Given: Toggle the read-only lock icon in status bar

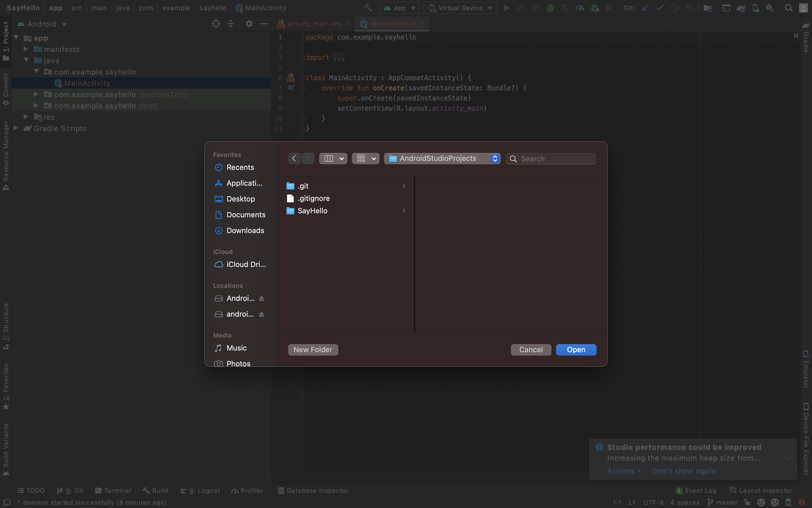Looking at the screenshot, I should tap(747, 502).
